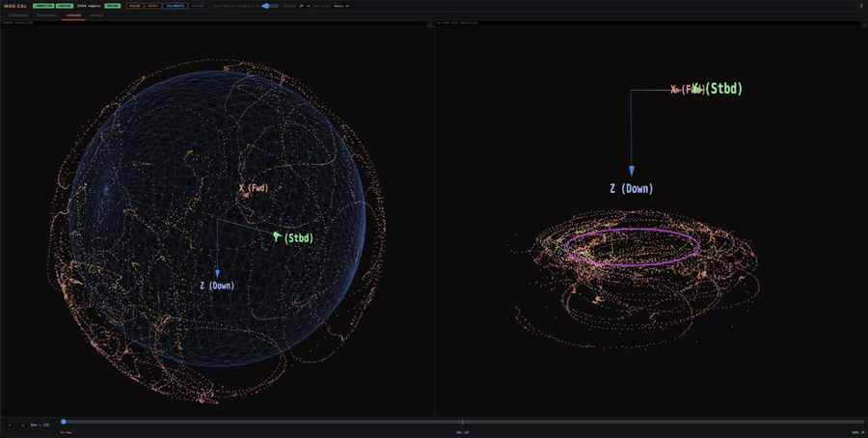Click the Y (Stbd) label in the sphere view
This screenshot has width=868, height=438.
293,238
